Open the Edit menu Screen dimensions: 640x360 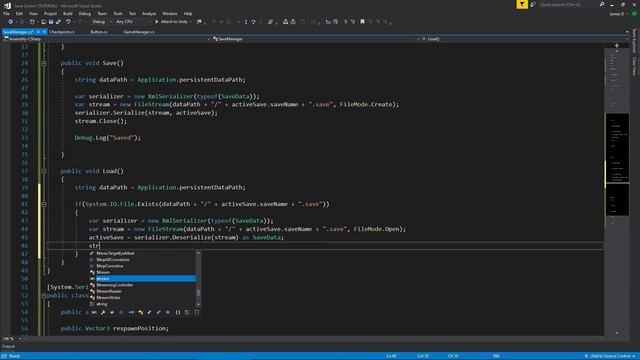click(19, 13)
